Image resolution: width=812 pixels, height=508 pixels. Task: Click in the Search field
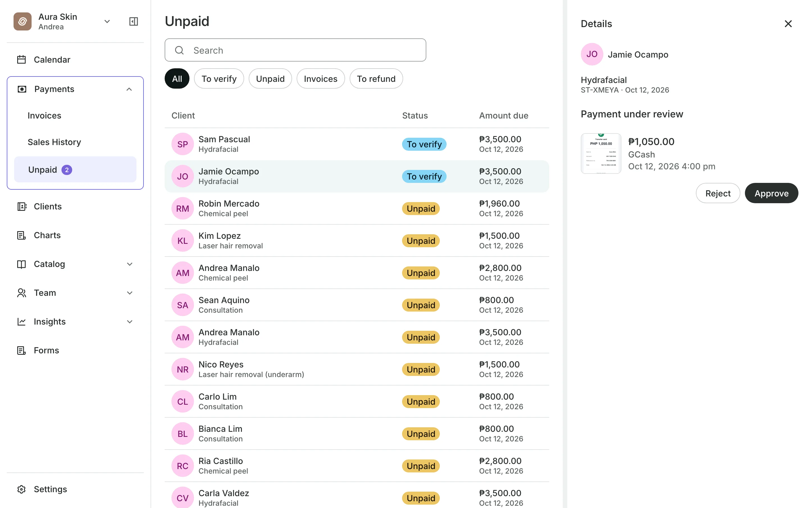295,50
